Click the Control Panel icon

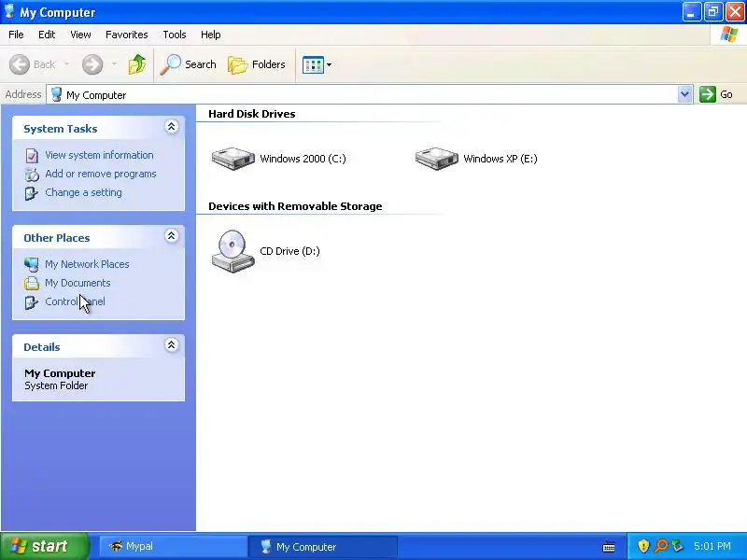[32, 302]
